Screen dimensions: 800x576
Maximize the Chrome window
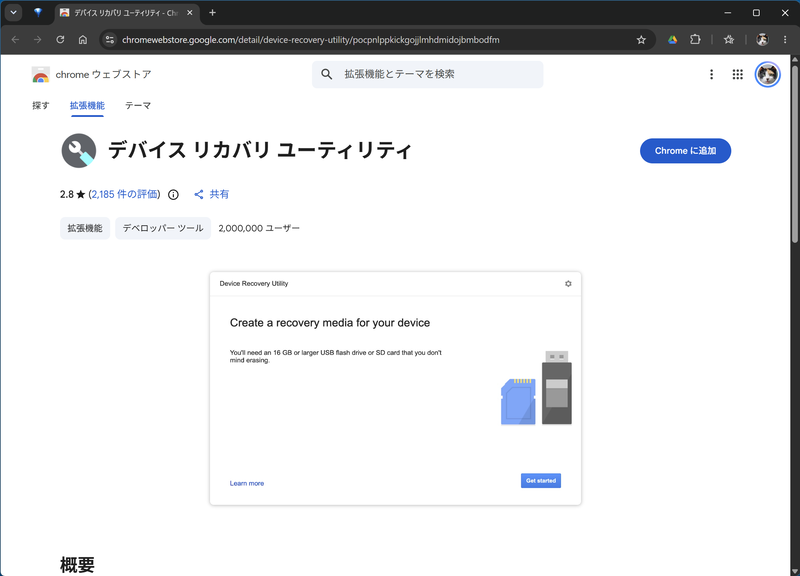(756, 13)
